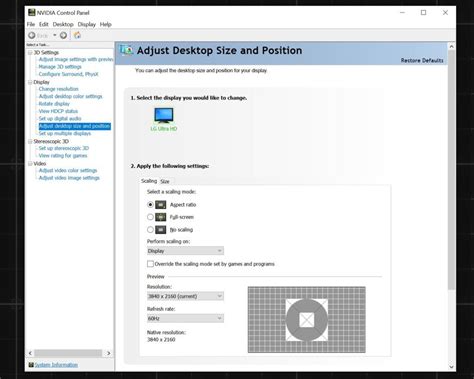
Task: Select the Aspect ratio radio button
Action: click(x=150, y=204)
